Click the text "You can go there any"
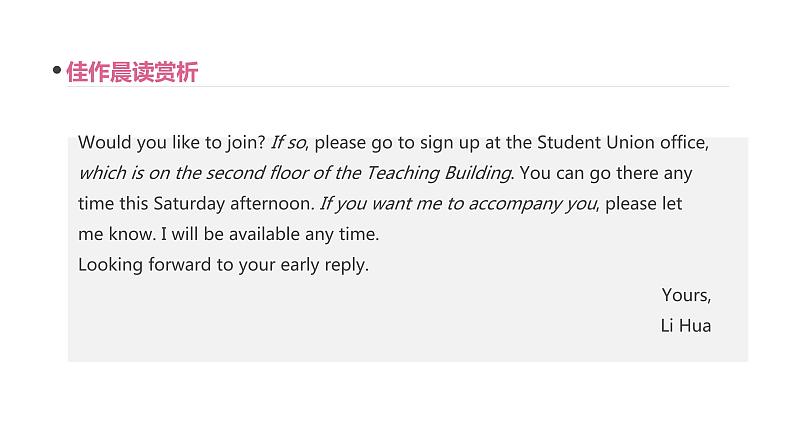 [607, 173]
